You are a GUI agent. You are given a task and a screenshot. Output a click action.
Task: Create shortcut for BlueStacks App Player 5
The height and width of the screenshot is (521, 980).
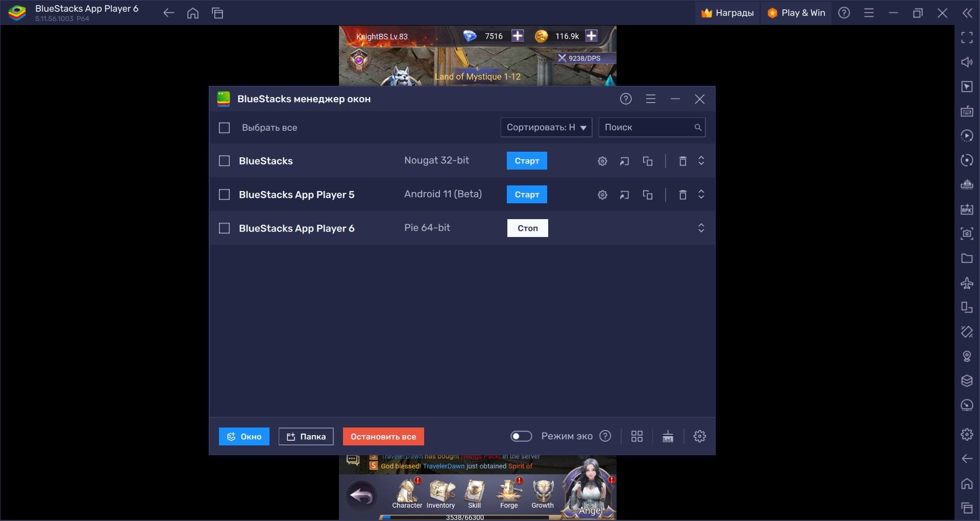624,195
